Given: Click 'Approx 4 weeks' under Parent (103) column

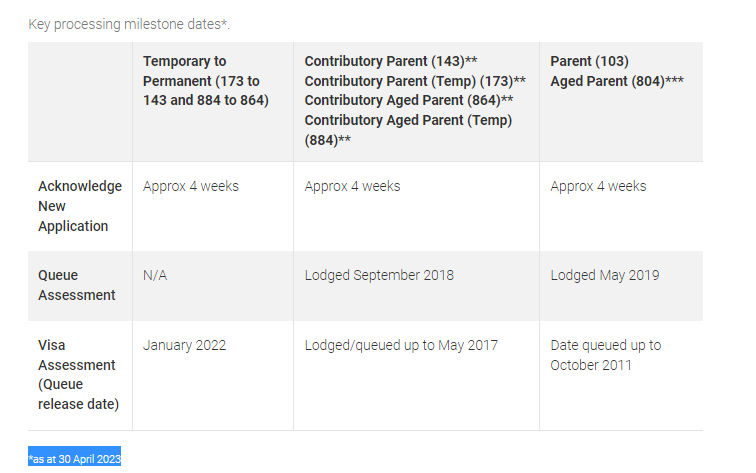Looking at the screenshot, I should click(598, 186).
